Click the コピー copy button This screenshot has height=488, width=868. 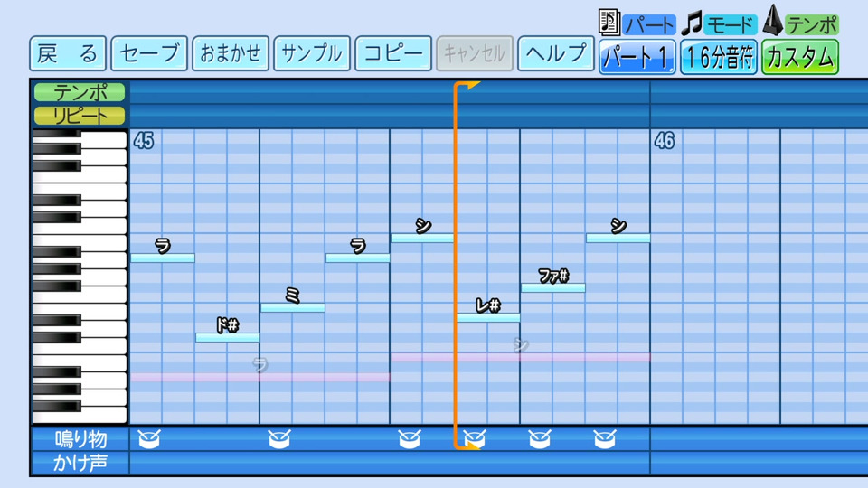coord(393,53)
